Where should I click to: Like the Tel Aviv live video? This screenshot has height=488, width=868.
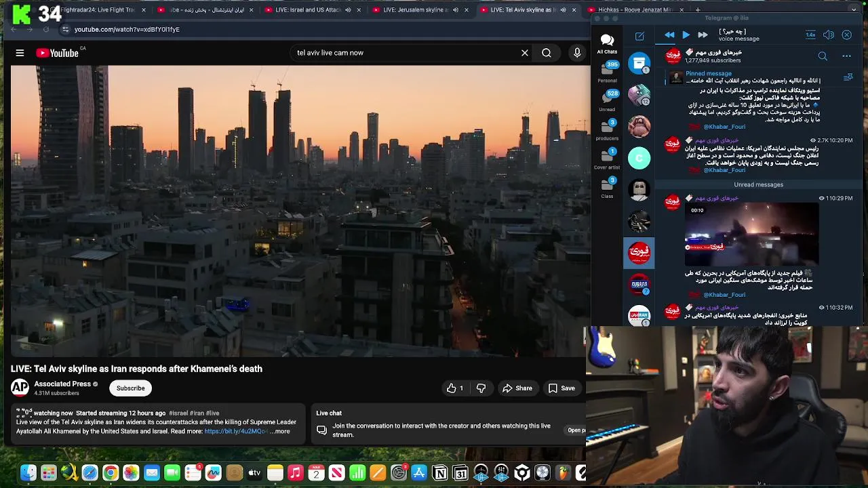point(455,388)
